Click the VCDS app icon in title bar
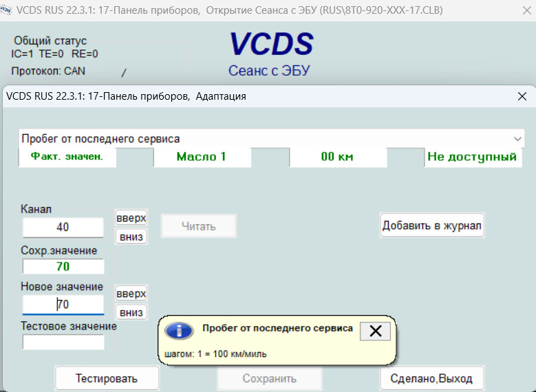Viewport: 536px width, 392px height. click(x=6, y=10)
